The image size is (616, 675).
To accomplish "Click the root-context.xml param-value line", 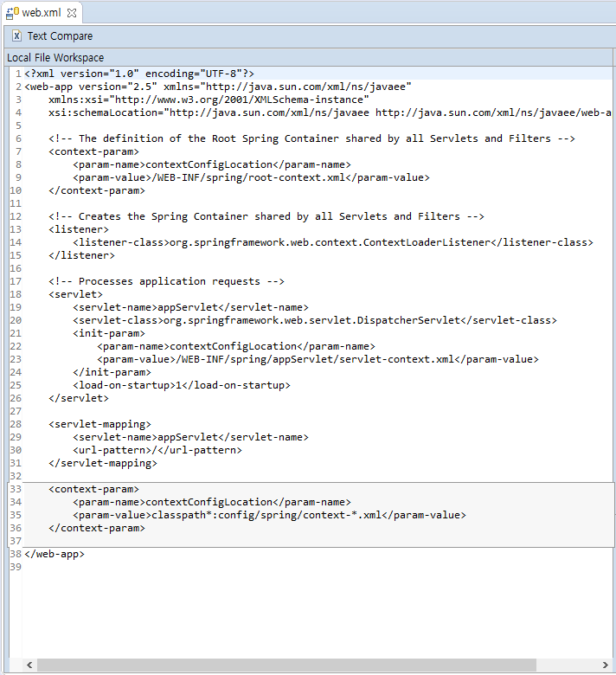I will [x=251, y=177].
